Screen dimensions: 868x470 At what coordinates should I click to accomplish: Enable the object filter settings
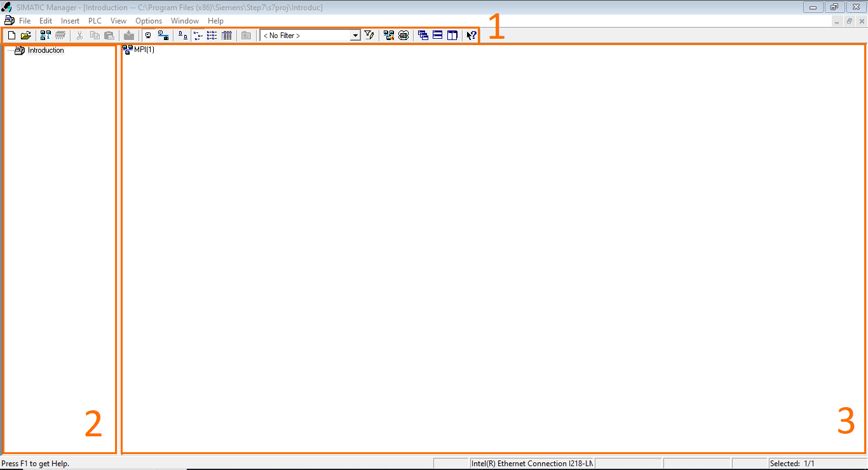click(369, 35)
